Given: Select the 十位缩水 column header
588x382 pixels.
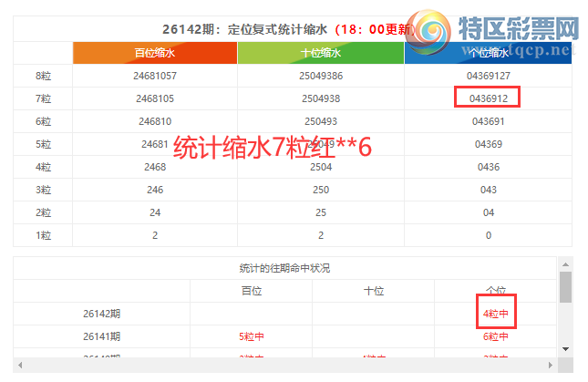Looking at the screenshot, I should tap(321, 53).
